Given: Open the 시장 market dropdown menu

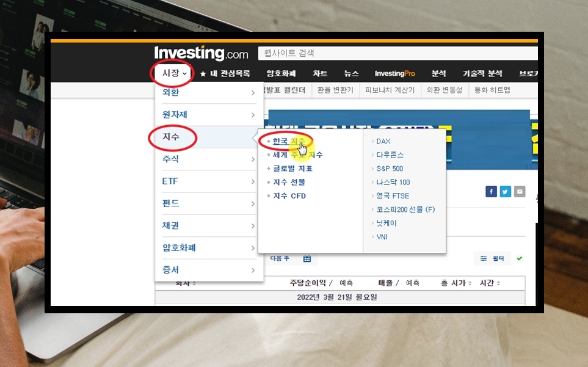Looking at the screenshot, I should (x=174, y=73).
